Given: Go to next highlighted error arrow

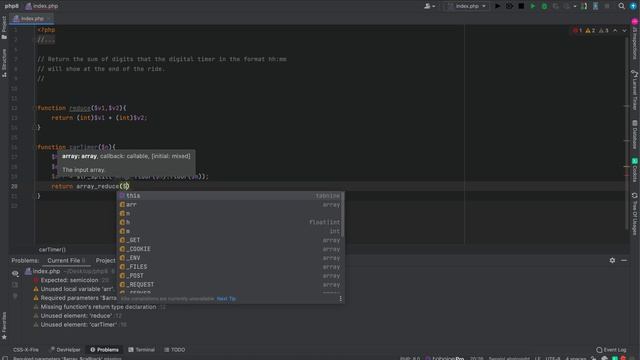Looking at the screenshot, I should (x=624, y=31).
